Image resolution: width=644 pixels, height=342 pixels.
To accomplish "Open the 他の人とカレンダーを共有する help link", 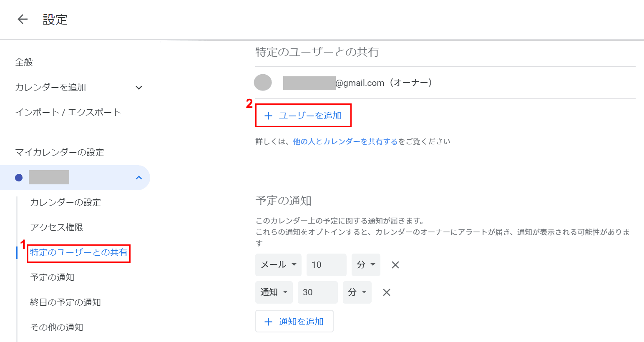I will pos(345,141).
